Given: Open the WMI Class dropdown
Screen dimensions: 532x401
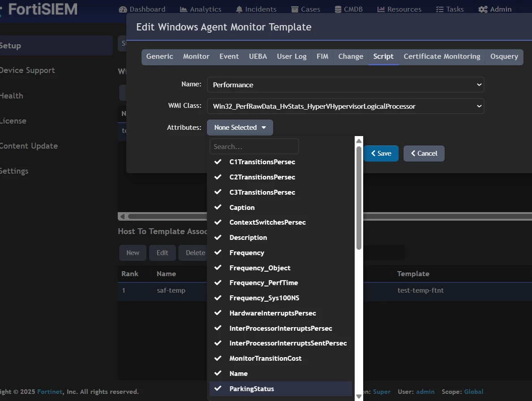Looking at the screenshot, I should 345,106.
